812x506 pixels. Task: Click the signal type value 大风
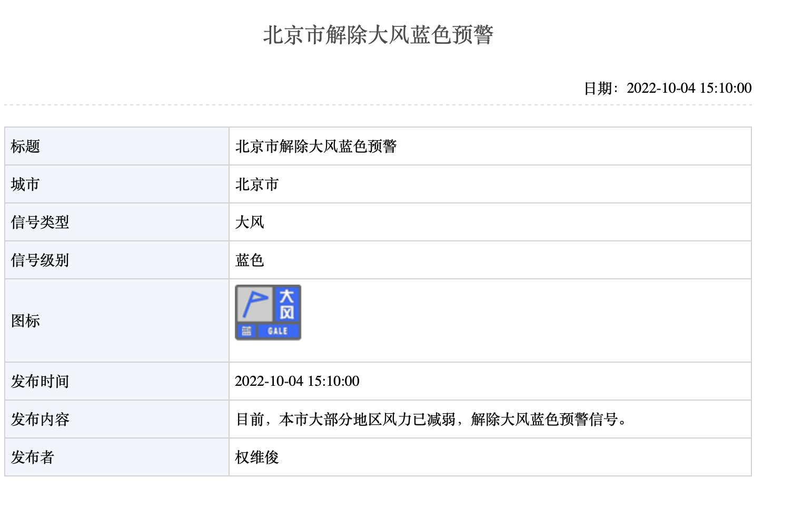pyautogui.click(x=250, y=222)
